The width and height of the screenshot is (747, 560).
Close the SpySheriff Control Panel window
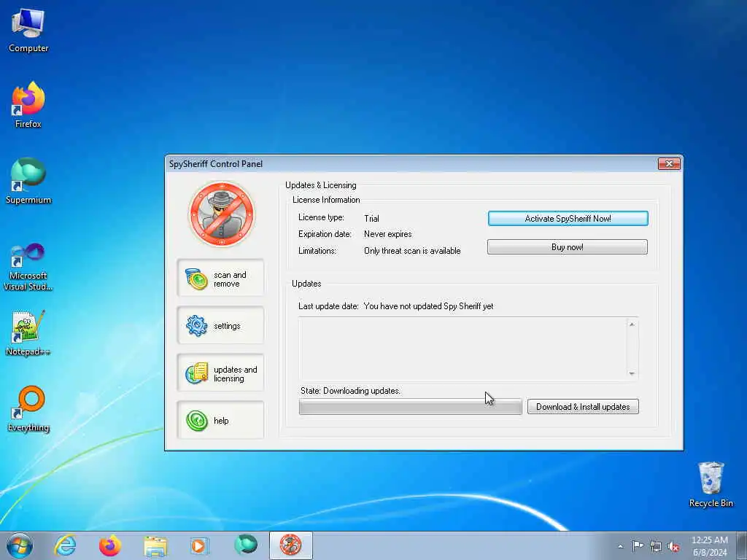pyautogui.click(x=669, y=164)
